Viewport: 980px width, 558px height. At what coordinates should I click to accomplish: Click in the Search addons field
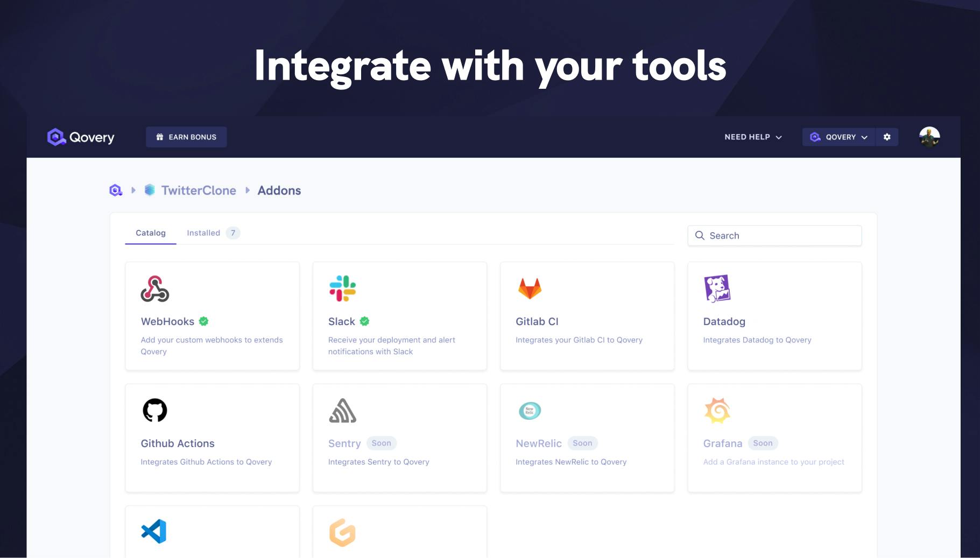click(x=775, y=236)
